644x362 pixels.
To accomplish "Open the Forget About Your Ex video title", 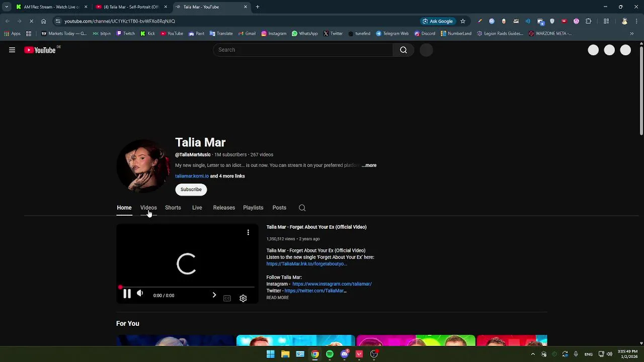I will pyautogui.click(x=316, y=227).
